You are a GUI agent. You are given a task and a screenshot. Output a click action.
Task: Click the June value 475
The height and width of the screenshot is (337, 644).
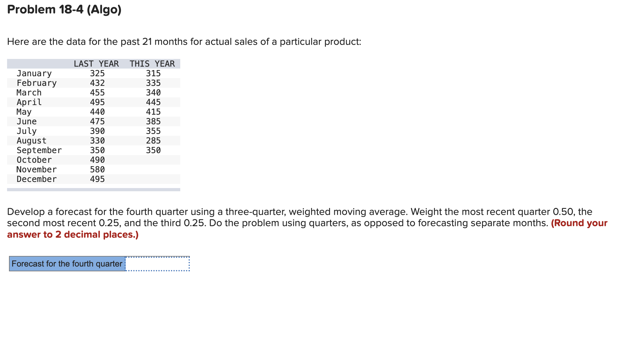(x=97, y=121)
